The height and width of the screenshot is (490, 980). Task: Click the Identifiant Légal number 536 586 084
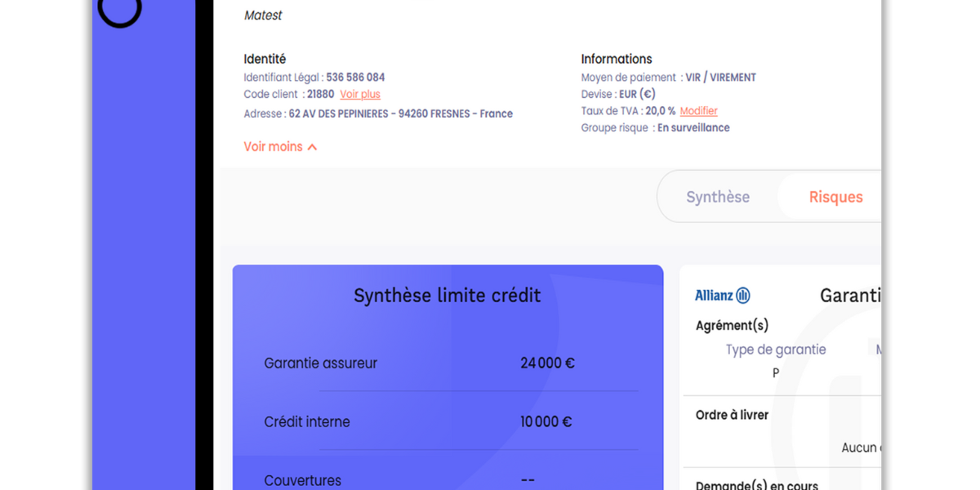click(x=355, y=77)
